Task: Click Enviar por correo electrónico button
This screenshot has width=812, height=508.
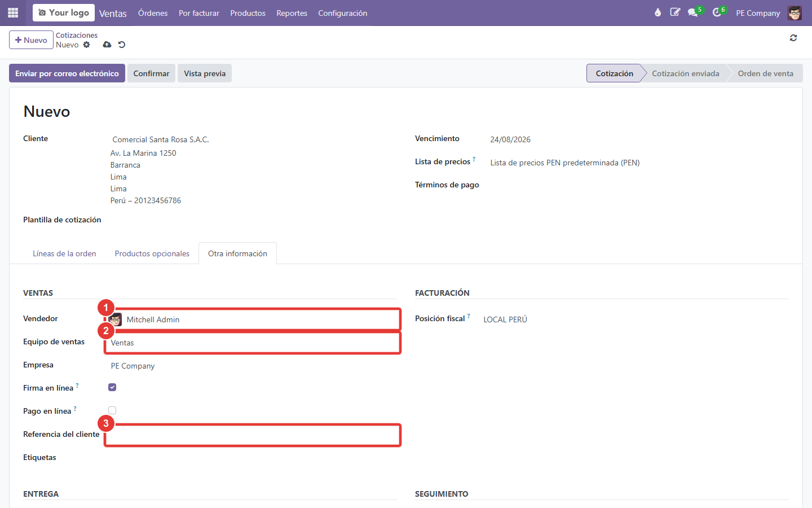Action: 67,73
